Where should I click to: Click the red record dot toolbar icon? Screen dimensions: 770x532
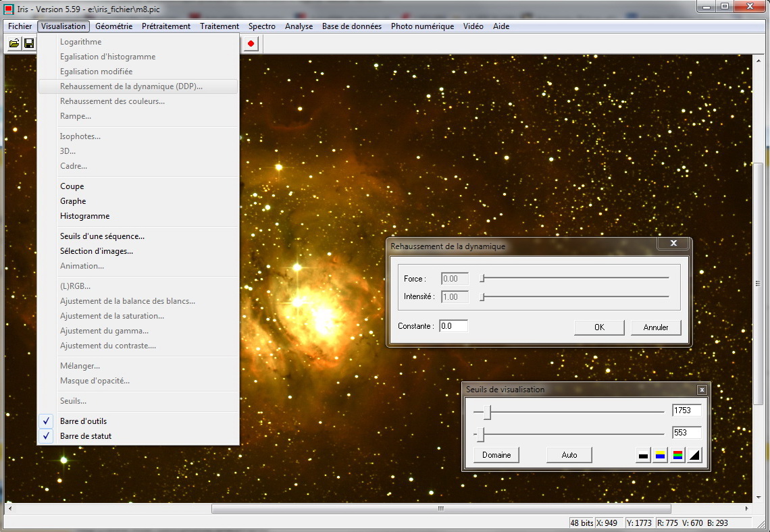pos(251,44)
